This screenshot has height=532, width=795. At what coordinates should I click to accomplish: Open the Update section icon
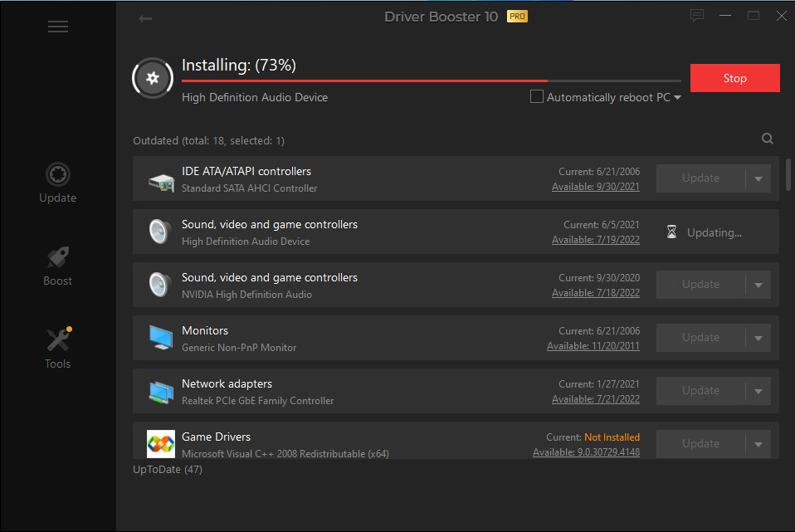tap(58, 175)
